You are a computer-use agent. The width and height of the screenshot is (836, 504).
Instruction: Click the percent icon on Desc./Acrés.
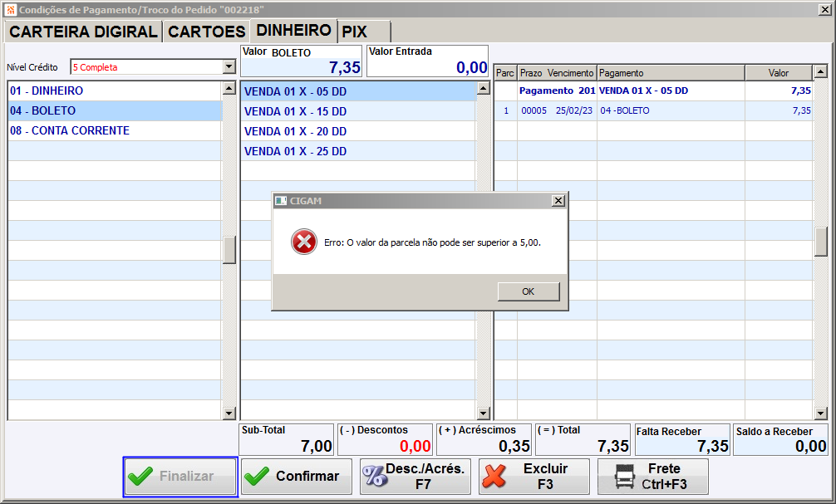point(376,476)
